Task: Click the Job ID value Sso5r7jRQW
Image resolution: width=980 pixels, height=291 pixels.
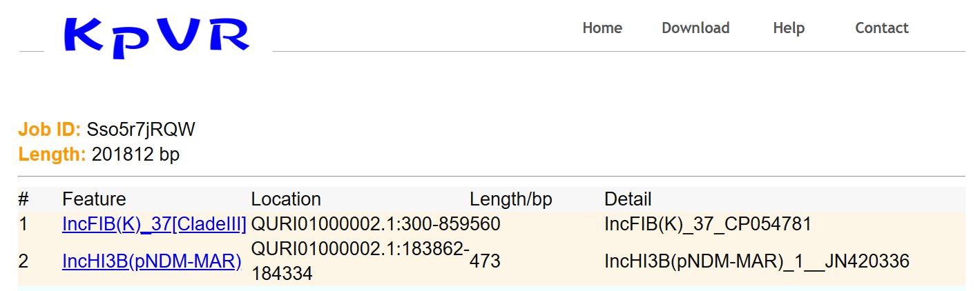Action: click(x=141, y=130)
